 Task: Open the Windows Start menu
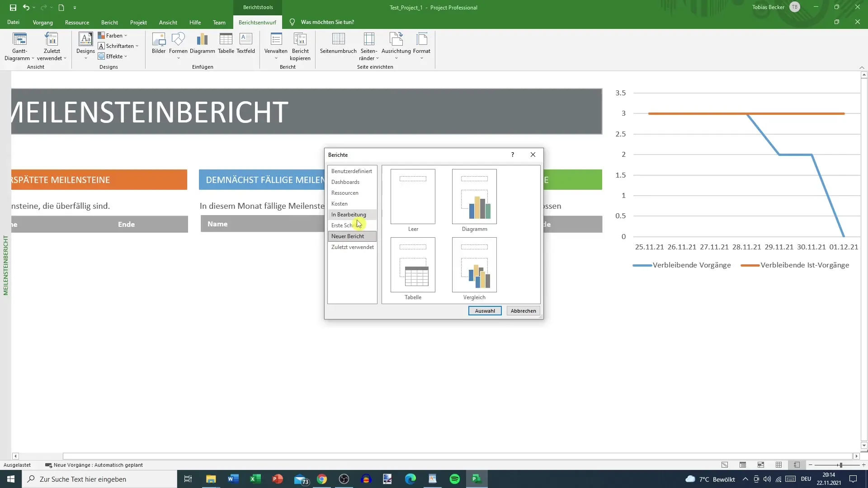(x=11, y=479)
